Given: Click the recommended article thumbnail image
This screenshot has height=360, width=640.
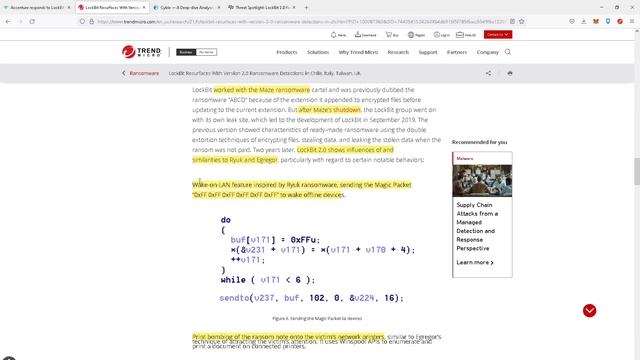Looking at the screenshot, I should [482, 180].
